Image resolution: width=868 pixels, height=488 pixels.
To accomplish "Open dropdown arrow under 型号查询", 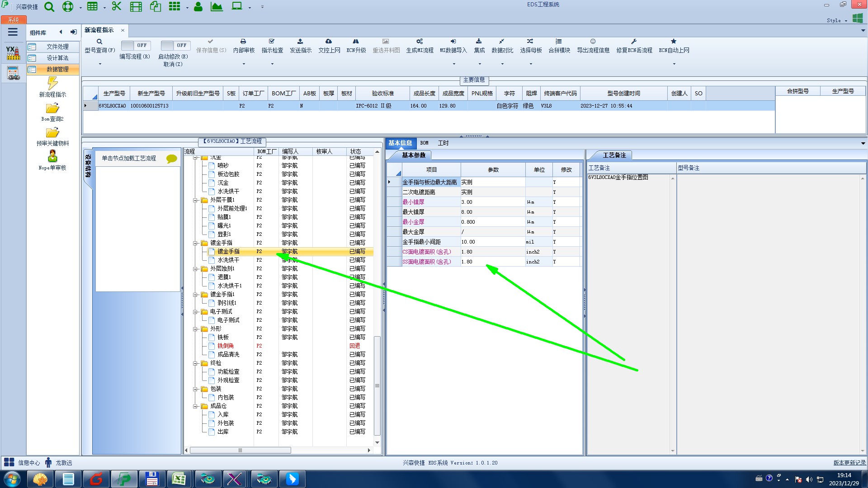I will tap(100, 64).
